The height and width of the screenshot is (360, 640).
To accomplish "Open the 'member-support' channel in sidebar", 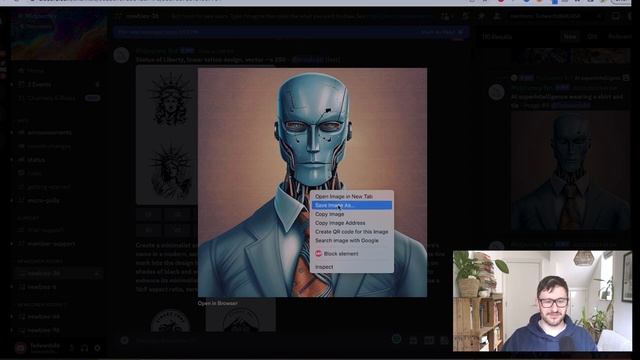I will [51, 244].
